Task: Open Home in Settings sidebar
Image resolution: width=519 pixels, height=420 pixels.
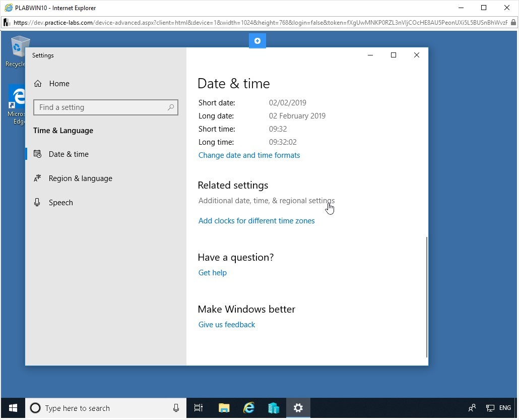Action: pos(51,84)
